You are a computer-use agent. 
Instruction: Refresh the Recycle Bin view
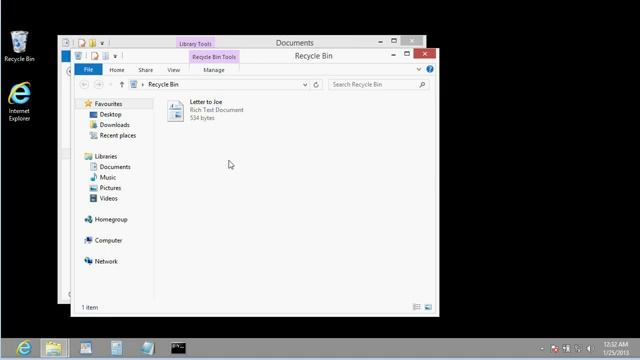pos(316,84)
